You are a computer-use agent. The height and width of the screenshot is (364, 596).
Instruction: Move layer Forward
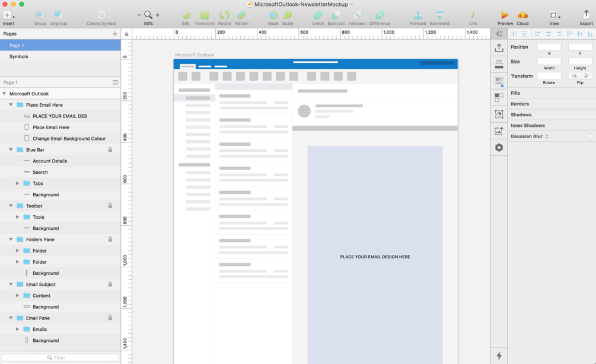pyautogui.click(x=417, y=15)
